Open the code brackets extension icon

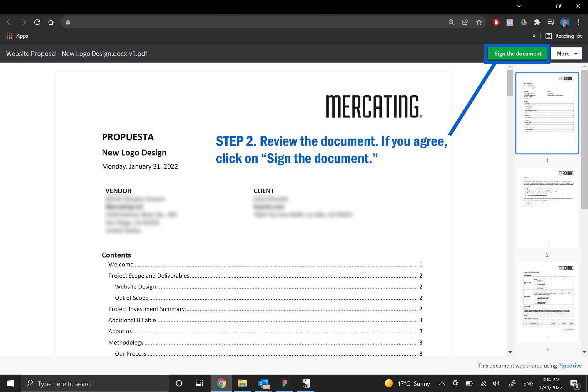[x=510, y=22]
